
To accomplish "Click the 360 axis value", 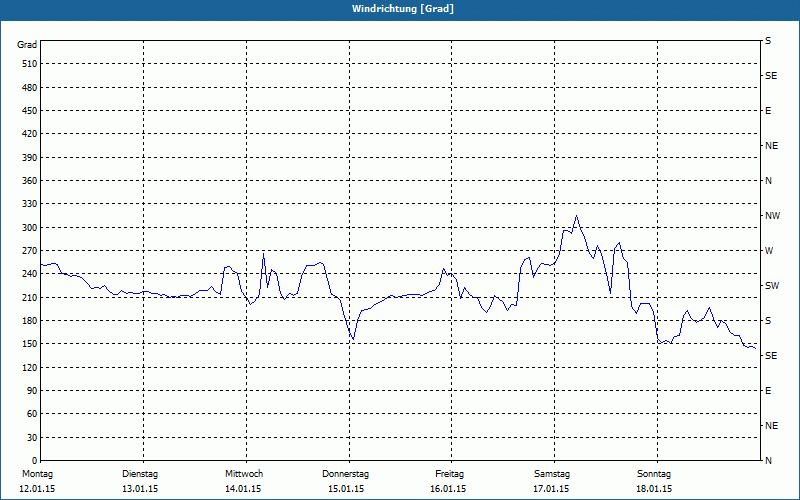I will click(30, 181).
